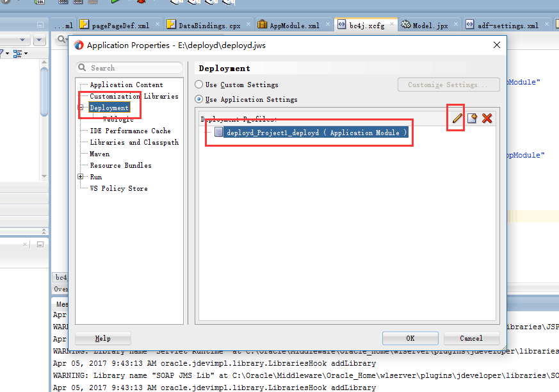Select Libraries and Classpath in the tree
Screen dimensions: 559x392
pos(134,142)
